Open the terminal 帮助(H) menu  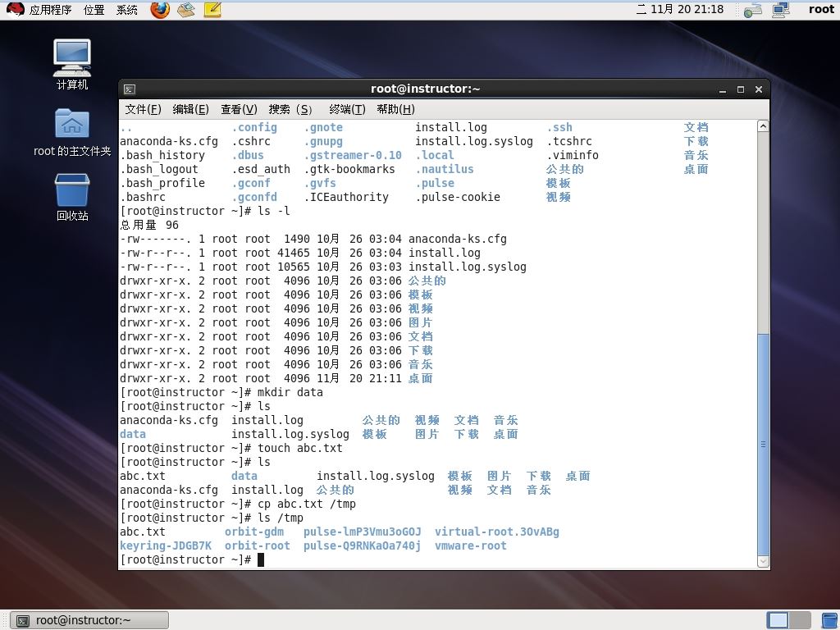(x=395, y=109)
